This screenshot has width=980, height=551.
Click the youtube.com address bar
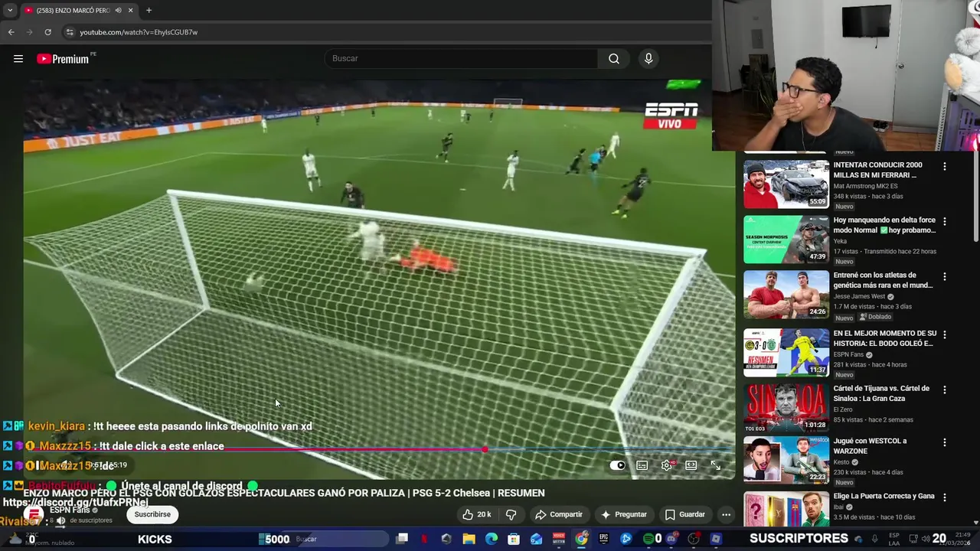coord(383,32)
